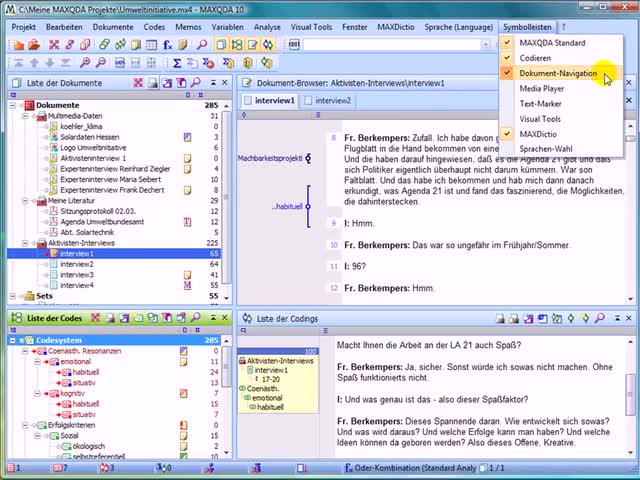The image size is (640, 480).
Task: Click the fx logical activation icon
Action: 167,44
